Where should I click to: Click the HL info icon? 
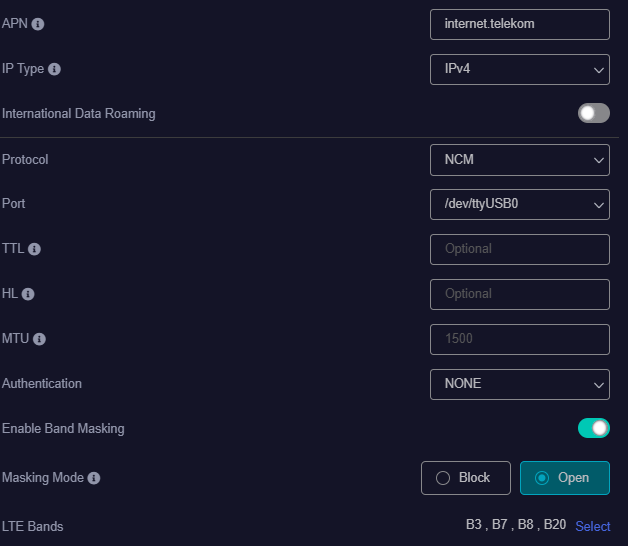[28, 294]
